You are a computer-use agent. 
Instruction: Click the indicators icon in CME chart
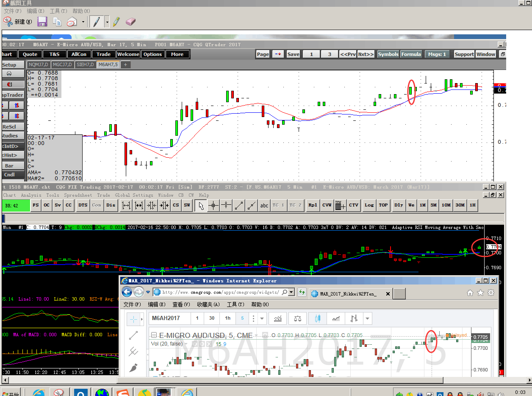click(x=278, y=318)
